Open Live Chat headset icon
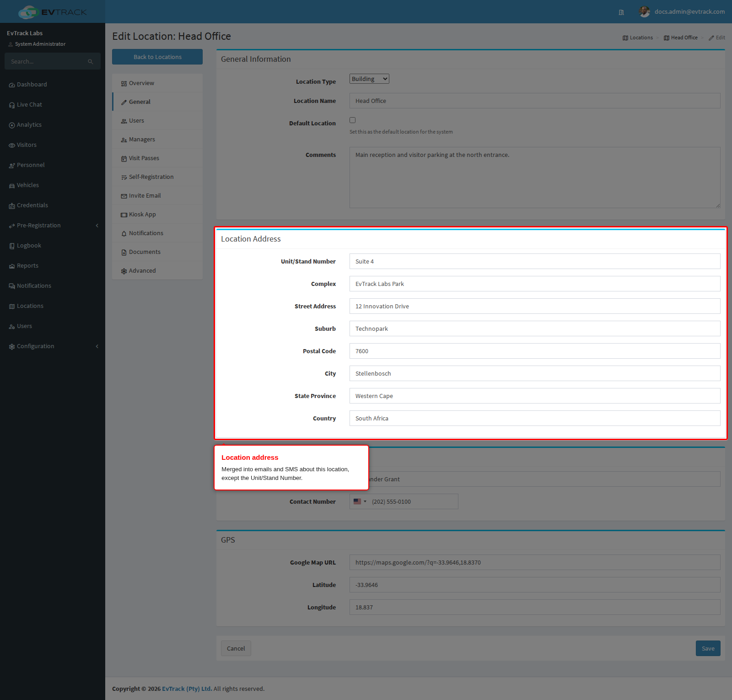Screen dimensions: 732x700 (12, 105)
